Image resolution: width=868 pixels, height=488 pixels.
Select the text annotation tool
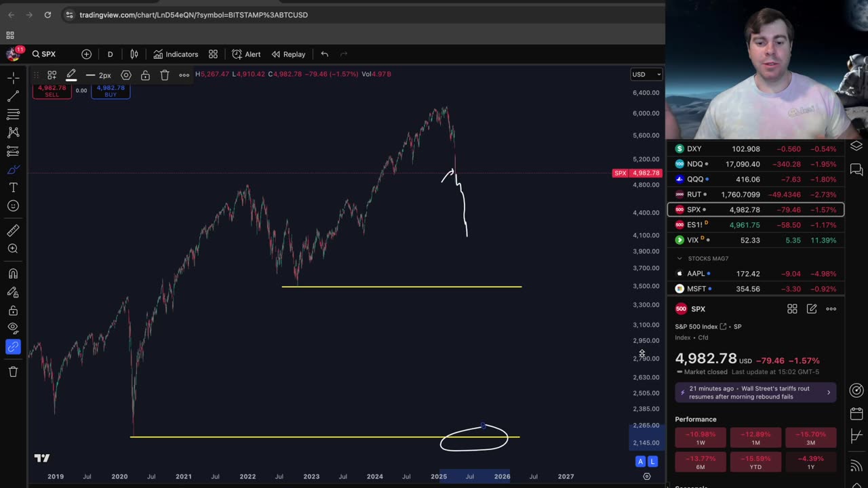[x=13, y=188]
